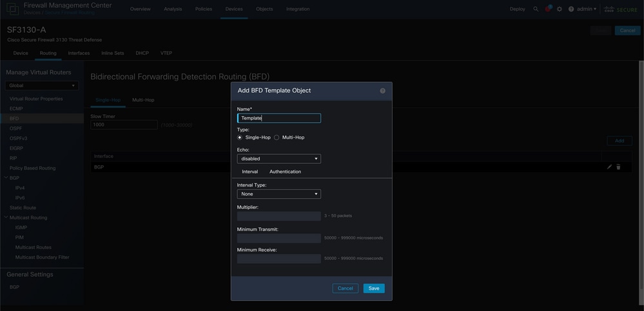Click the Firewall Management Center logo icon
This screenshot has height=311, width=644.
coord(12,8)
